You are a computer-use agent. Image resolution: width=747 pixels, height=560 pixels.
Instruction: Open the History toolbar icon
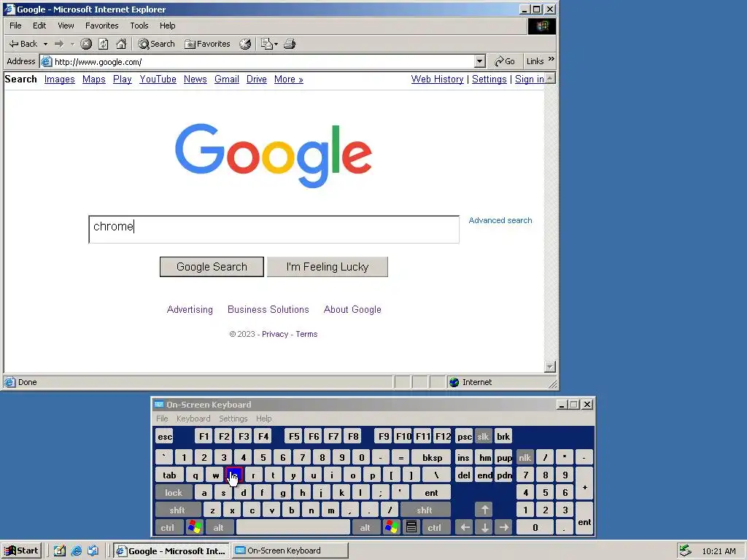(245, 44)
